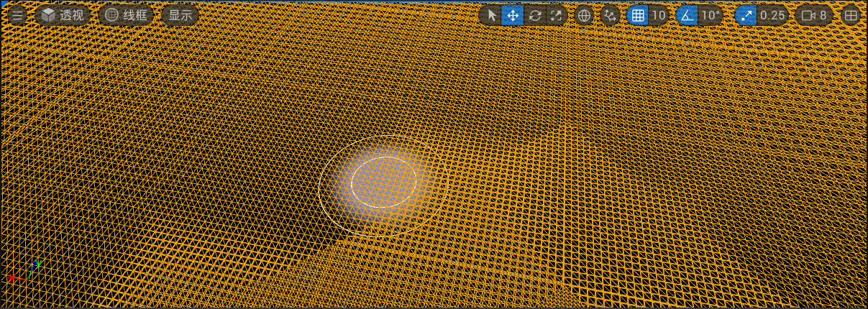Toggle grid snapping icon

637,15
